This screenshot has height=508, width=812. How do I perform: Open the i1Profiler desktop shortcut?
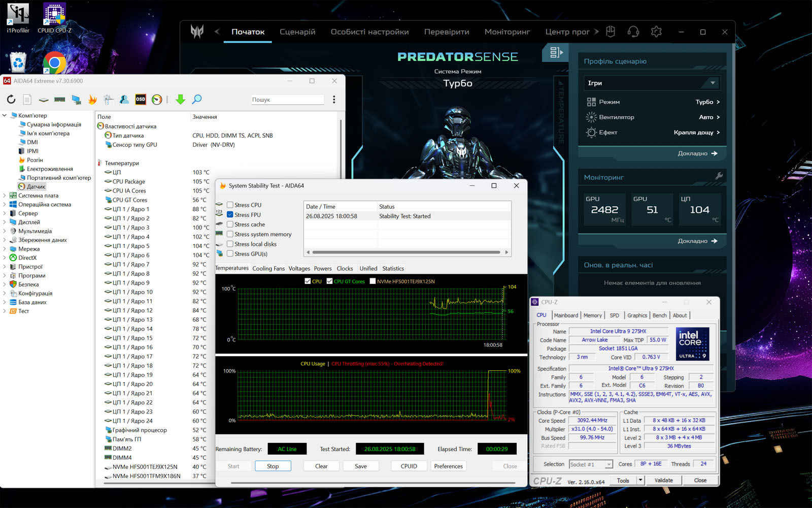click(18, 18)
